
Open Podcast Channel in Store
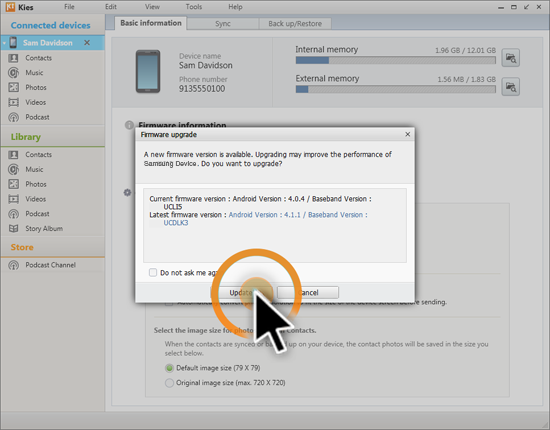pyautogui.click(x=50, y=265)
